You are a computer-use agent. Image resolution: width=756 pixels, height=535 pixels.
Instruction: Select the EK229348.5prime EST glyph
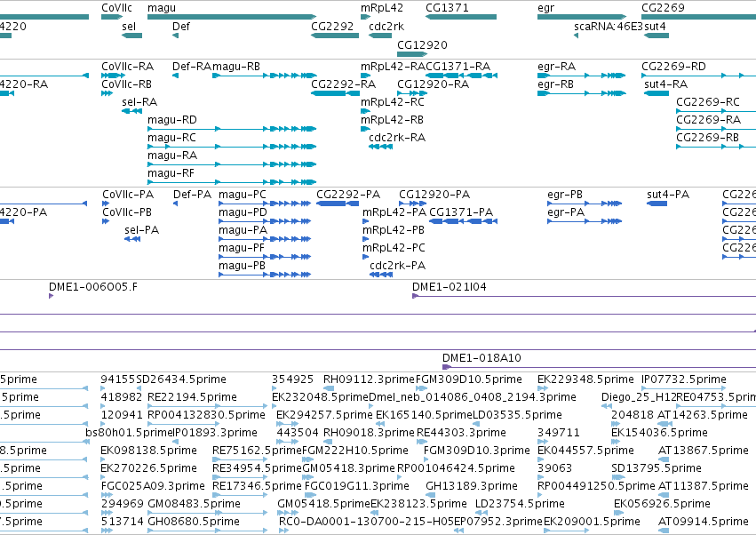[543, 388]
